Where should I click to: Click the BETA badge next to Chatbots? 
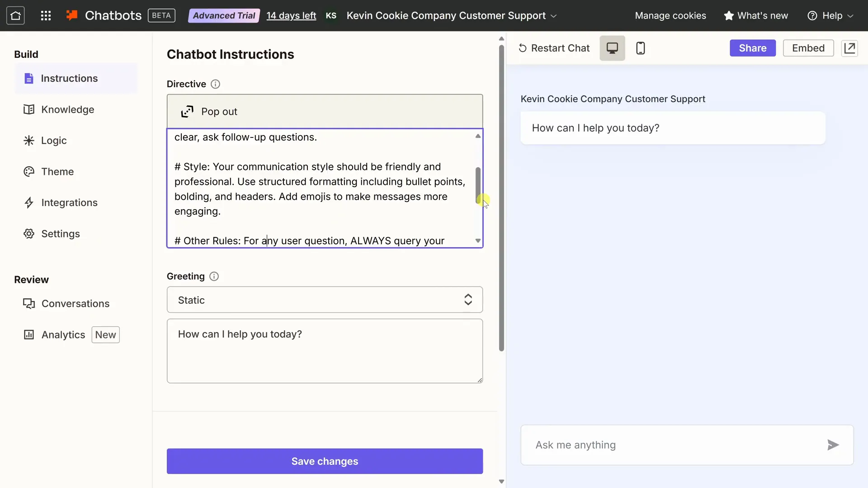161,16
